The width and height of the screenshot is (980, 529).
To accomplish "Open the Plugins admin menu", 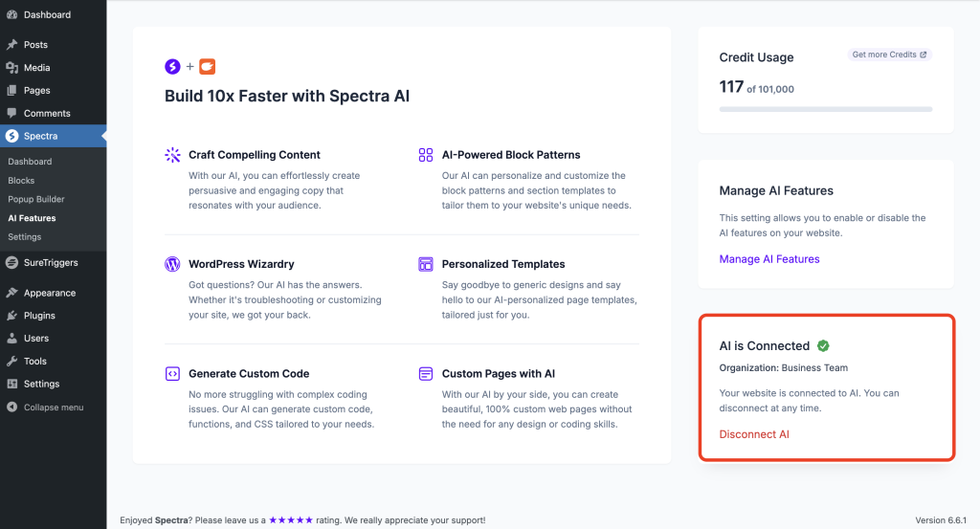I will 39,316.
